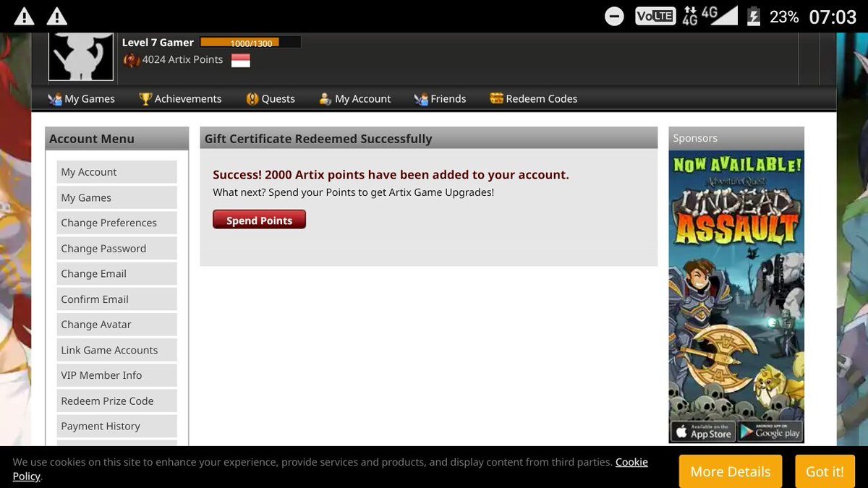Click the Gift Certificate Redeemed Successfully heading
Screen dimensions: 868x488
coord(318,139)
